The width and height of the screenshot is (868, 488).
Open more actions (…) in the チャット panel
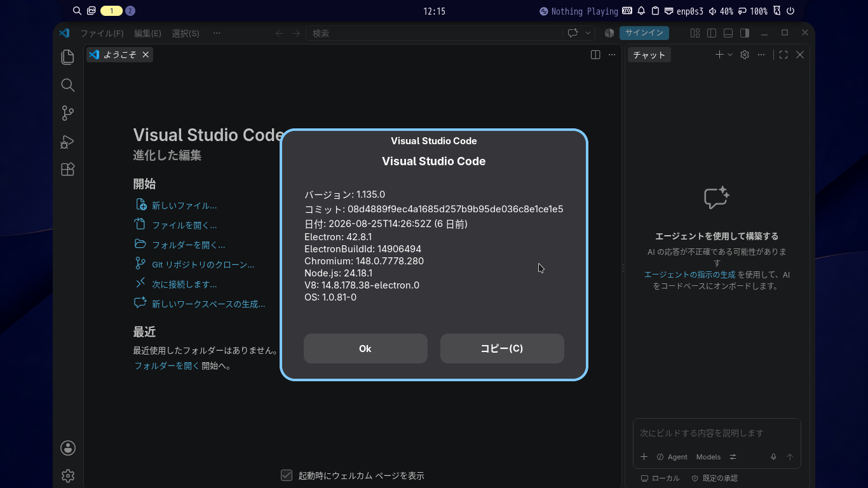(761, 55)
